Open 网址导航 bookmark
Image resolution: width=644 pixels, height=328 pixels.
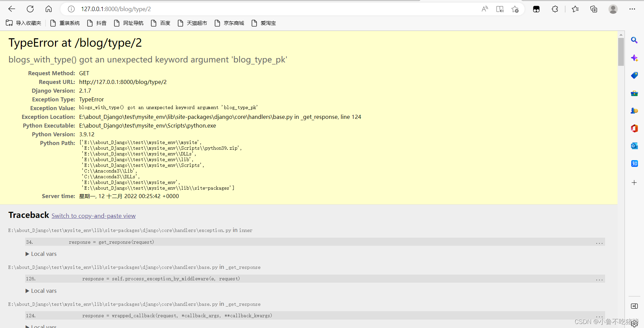click(128, 23)
